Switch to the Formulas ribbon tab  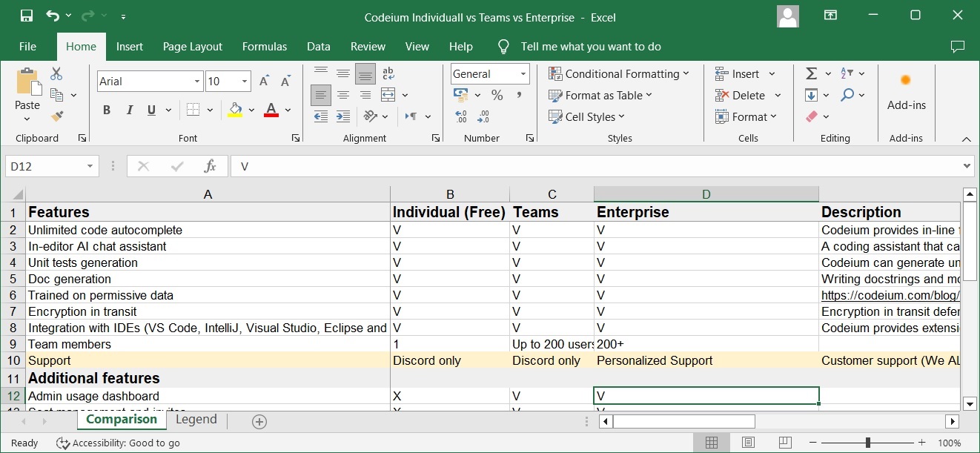pyautogui.click(x=265, y=46)
